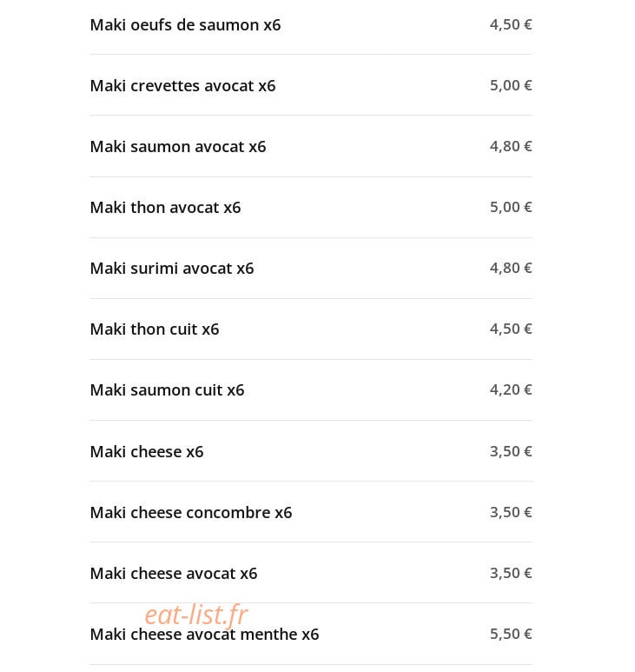635x672 pixels.
Task: Choose Maki saumon avocat x6
Action: click(178, 147)
